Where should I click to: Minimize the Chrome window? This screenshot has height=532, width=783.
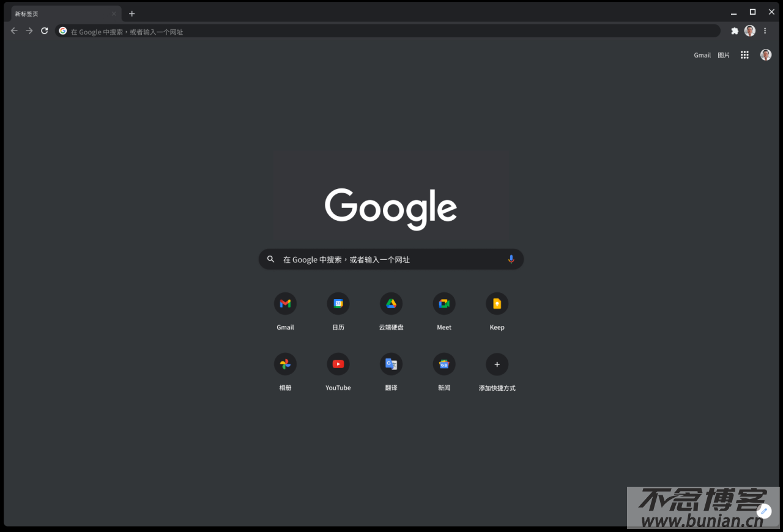pos(733,12)
